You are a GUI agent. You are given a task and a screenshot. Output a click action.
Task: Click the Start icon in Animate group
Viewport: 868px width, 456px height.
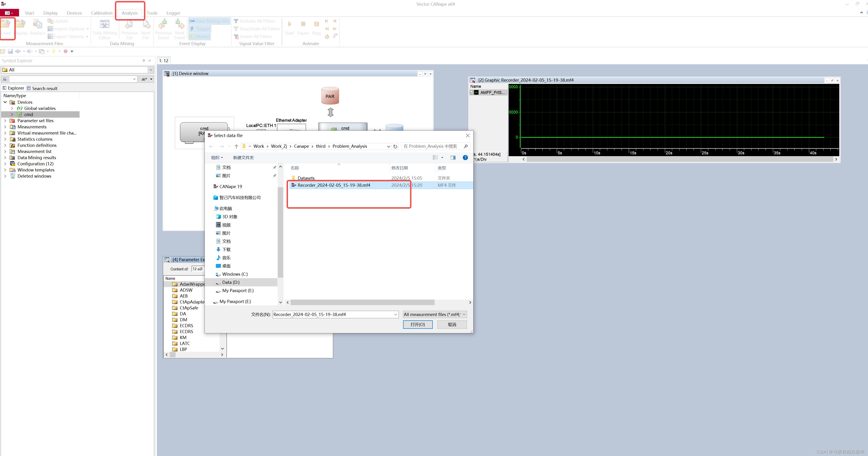(x=289, y=24)
